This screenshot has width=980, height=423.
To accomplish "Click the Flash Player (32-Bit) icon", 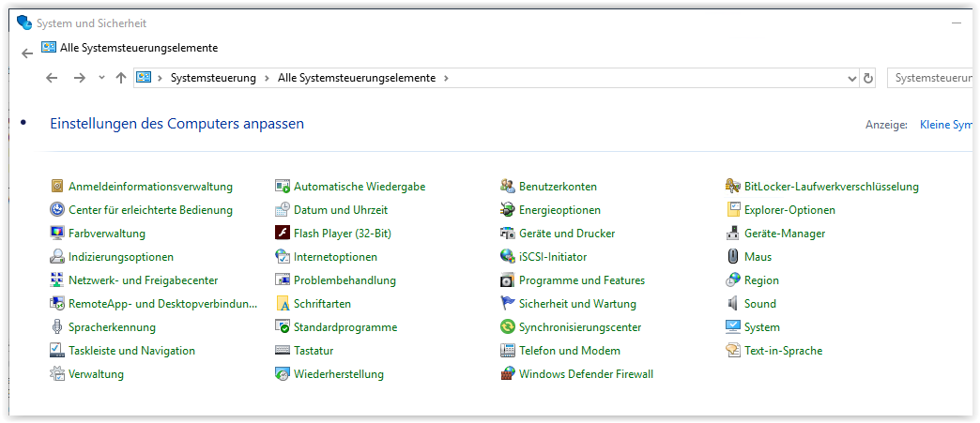I will (283, 234).
